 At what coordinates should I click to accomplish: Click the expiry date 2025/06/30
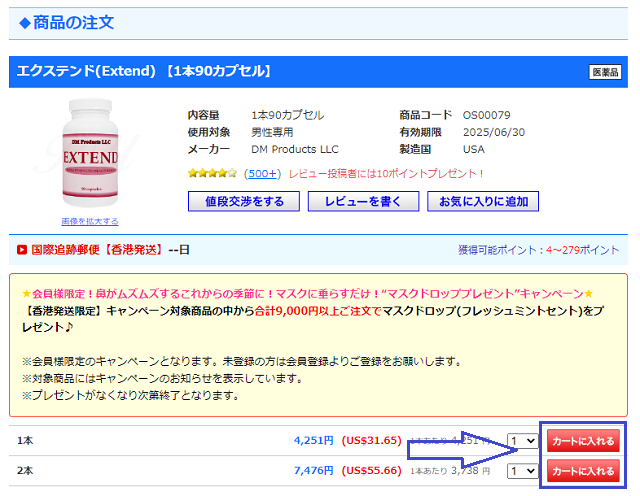[x=494, y=132]
